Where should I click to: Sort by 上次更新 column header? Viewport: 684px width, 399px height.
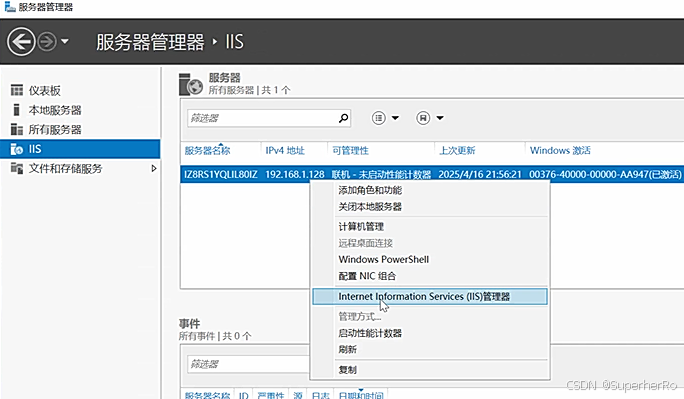point(457,150)
